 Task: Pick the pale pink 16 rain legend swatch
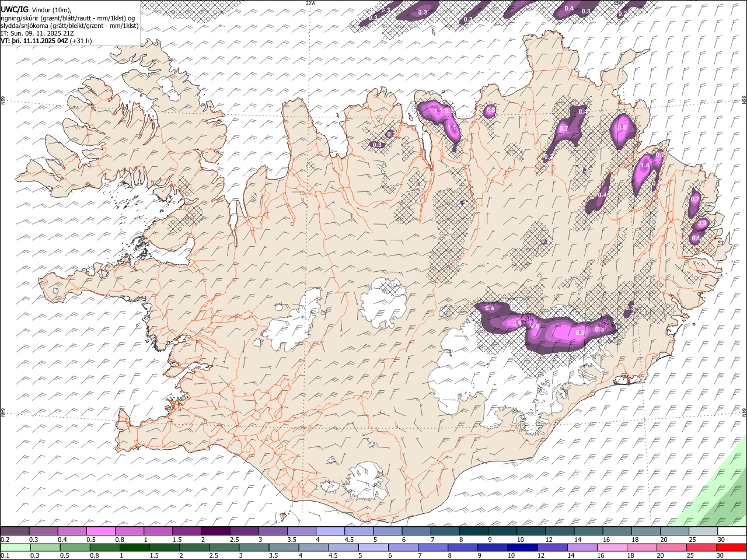612,548
